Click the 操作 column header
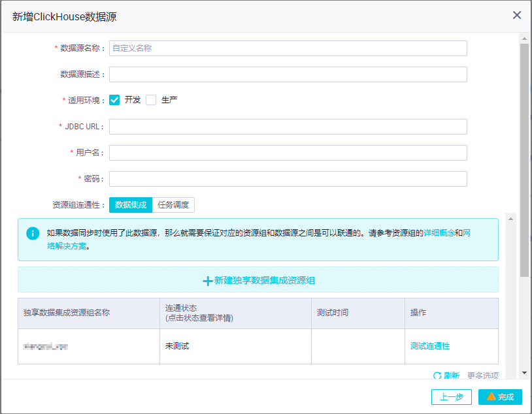This screenshot has height=414, width=532. click(x=452, y=313)
